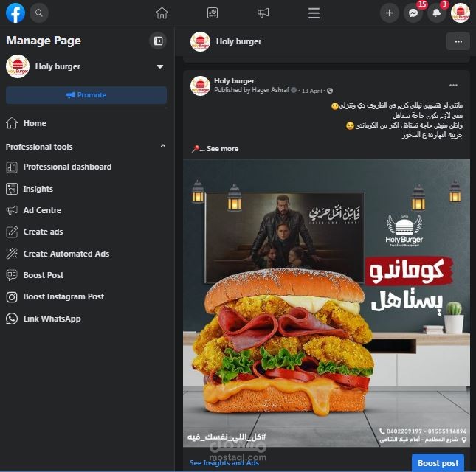Click Holy burger title in page header bar

tap(238, 41)
